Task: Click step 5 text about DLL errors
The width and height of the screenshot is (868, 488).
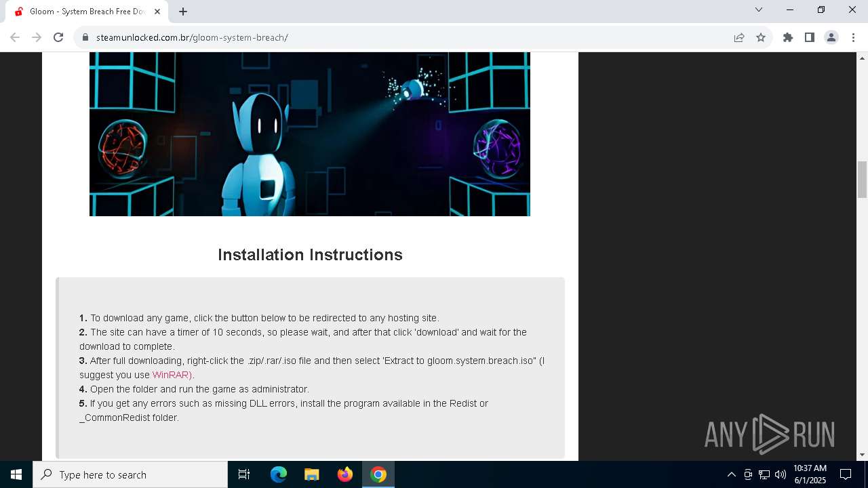Action: tap(283, 410)
